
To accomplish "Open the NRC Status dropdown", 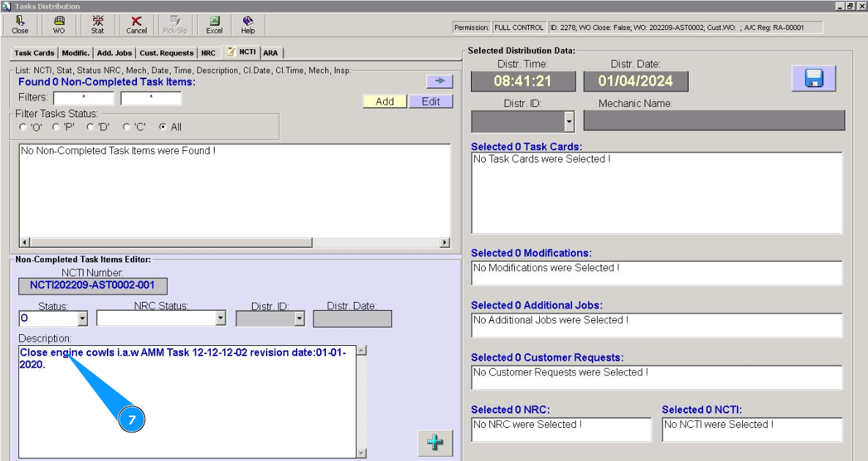I will coord(220,318).
